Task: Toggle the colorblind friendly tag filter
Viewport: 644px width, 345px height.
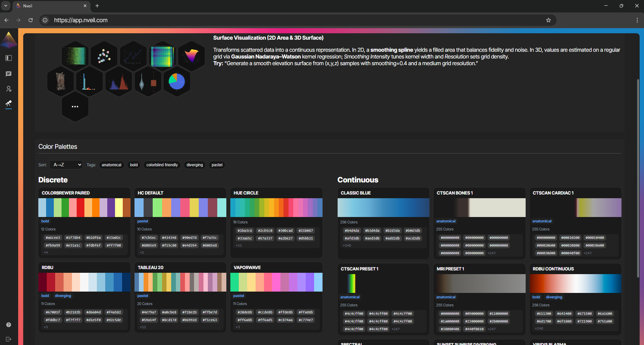Action: pos(162,165)
